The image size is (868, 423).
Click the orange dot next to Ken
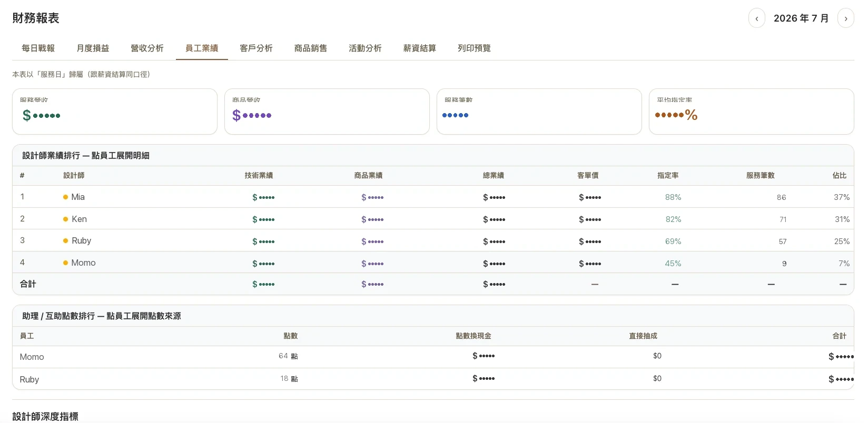coord(66,219)
